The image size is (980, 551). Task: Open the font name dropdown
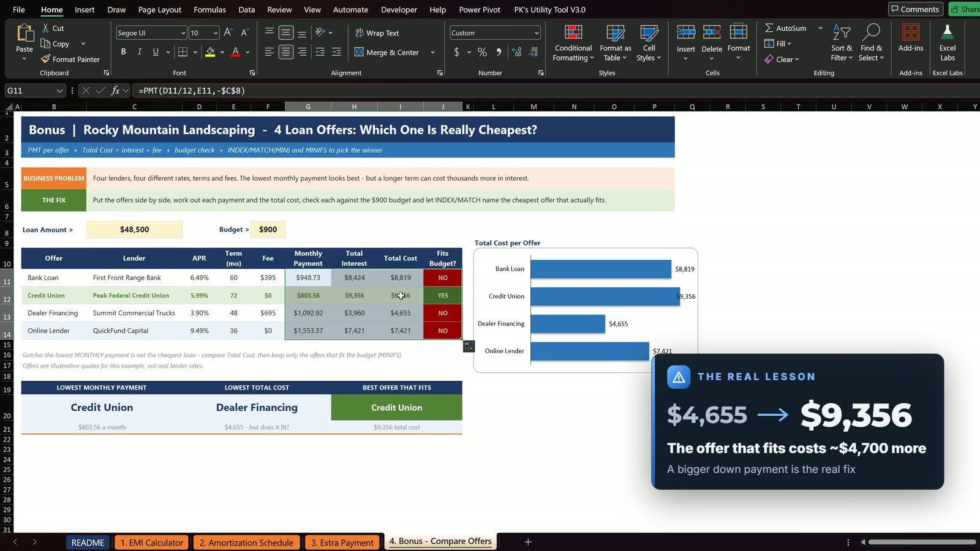(x=183, y=33)
